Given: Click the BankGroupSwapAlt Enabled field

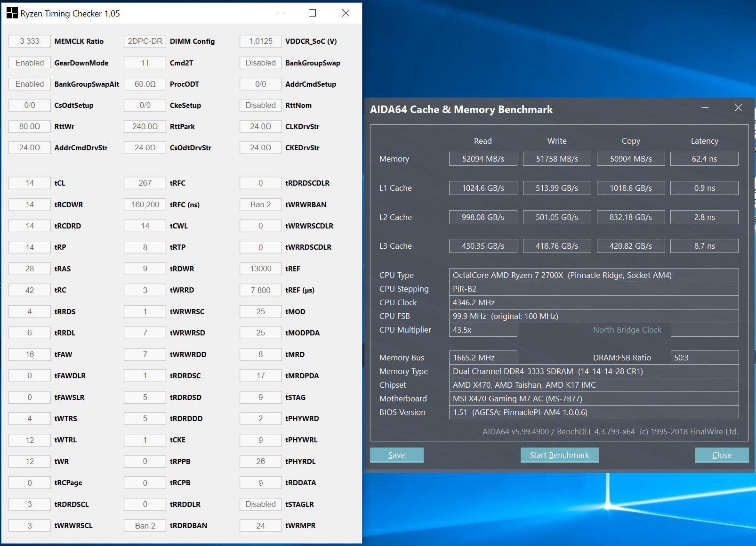Looking at the screenshot, I should click(30, 84).
